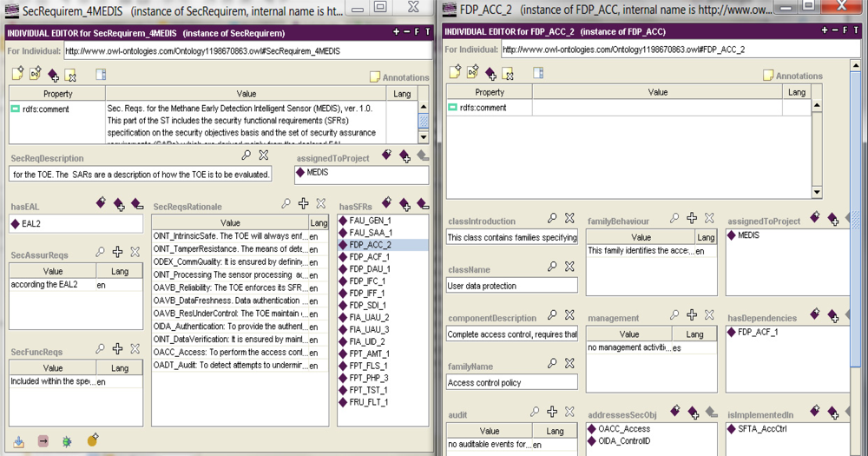Select FIA_UID_2 in the hasSFRs list

coord(370,341)
